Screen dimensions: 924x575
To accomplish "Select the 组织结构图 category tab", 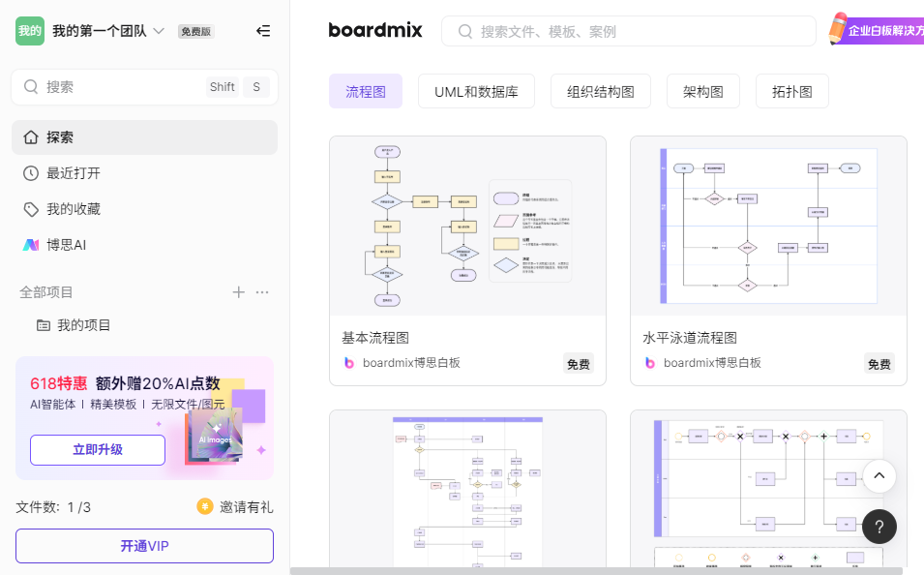I will pyautogui.click(x=601, y=91).
